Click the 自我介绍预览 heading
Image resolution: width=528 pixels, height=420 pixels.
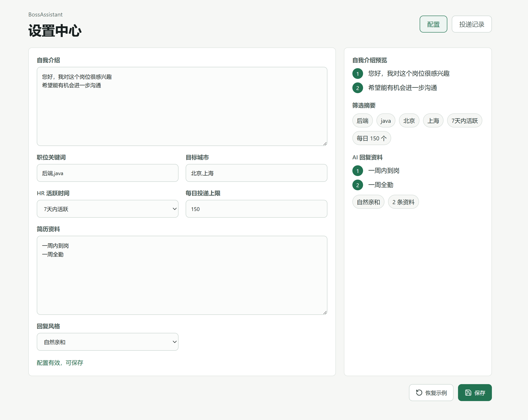point(370,60)
